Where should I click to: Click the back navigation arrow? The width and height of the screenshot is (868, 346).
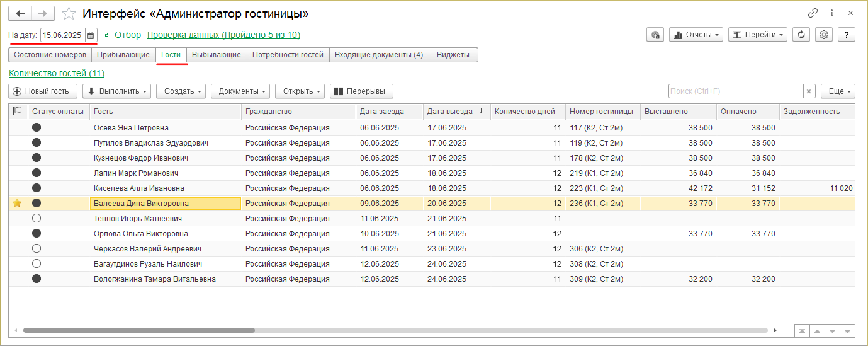(21, 13)
